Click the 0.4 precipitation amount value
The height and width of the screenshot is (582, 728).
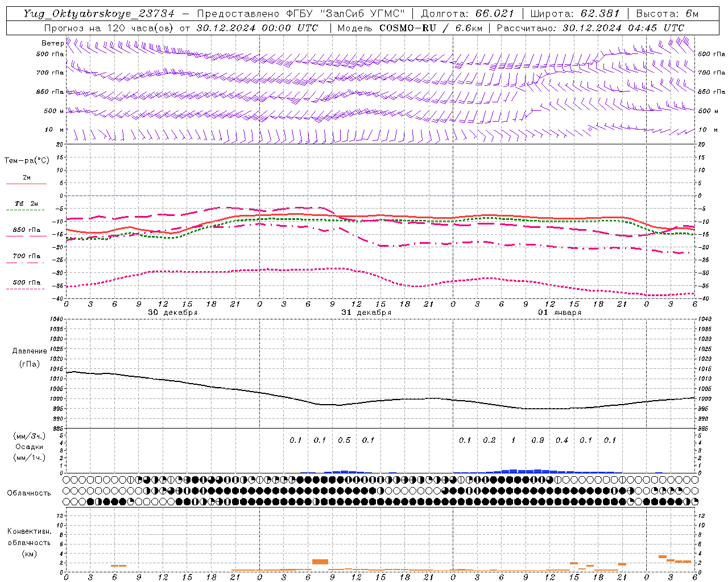[562, 440]
